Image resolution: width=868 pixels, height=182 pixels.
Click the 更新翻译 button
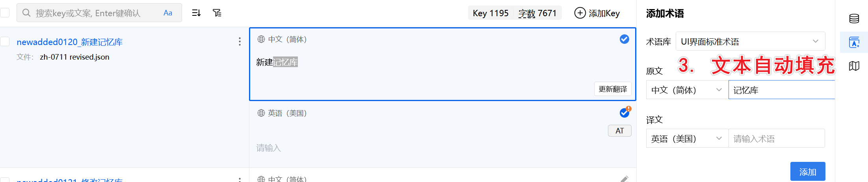coord(613,89)
